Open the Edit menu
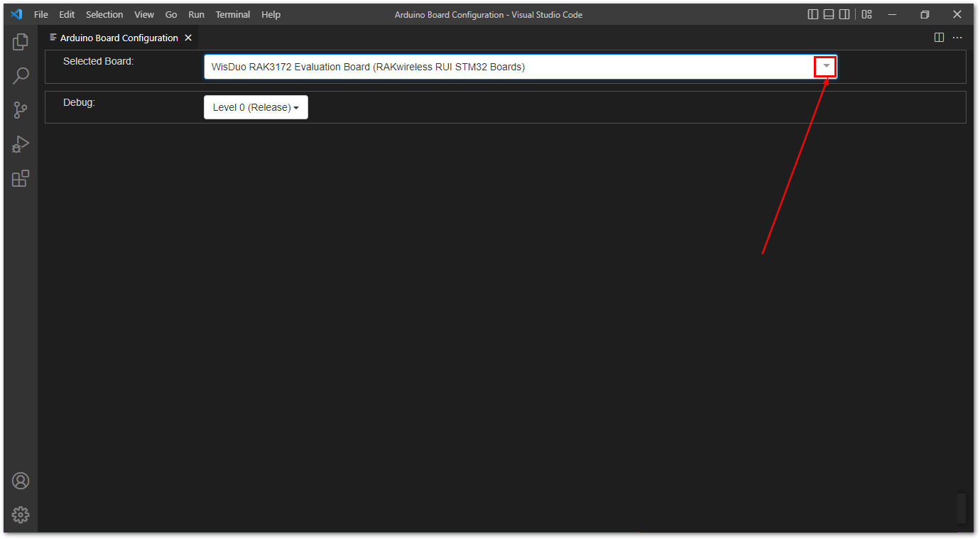 tap(67, 14)
